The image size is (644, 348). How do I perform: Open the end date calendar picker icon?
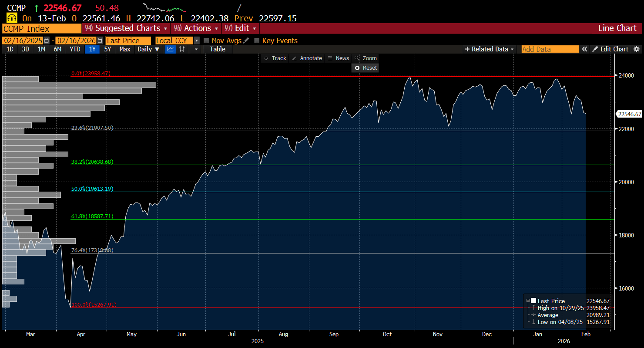point(100,41)
